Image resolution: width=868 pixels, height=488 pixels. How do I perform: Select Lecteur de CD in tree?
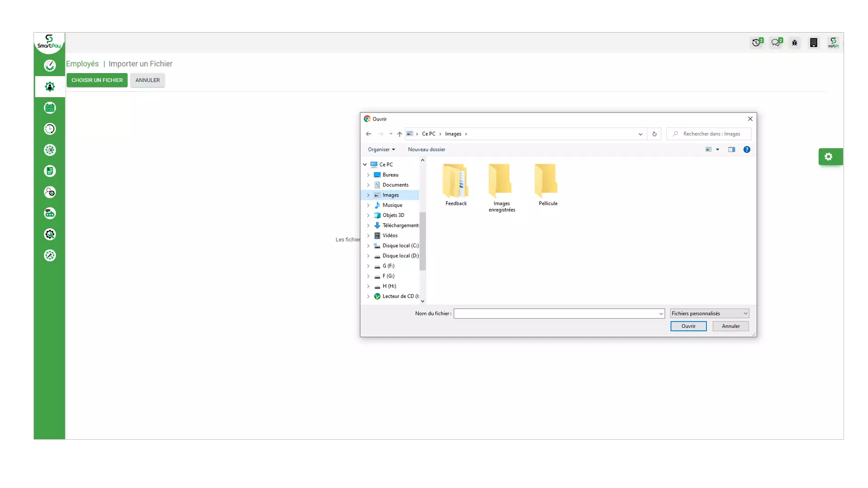(x=400, y=296)
